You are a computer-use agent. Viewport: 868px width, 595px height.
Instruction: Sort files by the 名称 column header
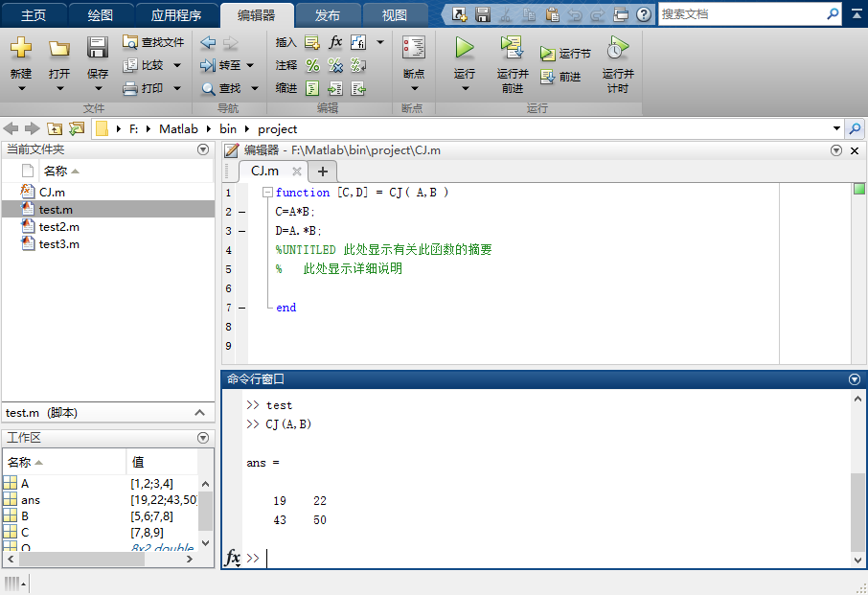[61, 172]
